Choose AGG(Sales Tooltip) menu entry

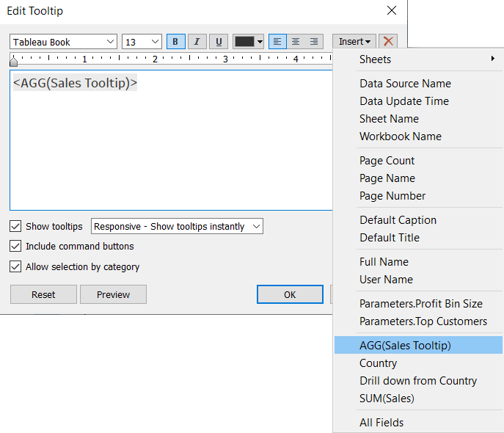pyautogui.click(x=418, y=345)
